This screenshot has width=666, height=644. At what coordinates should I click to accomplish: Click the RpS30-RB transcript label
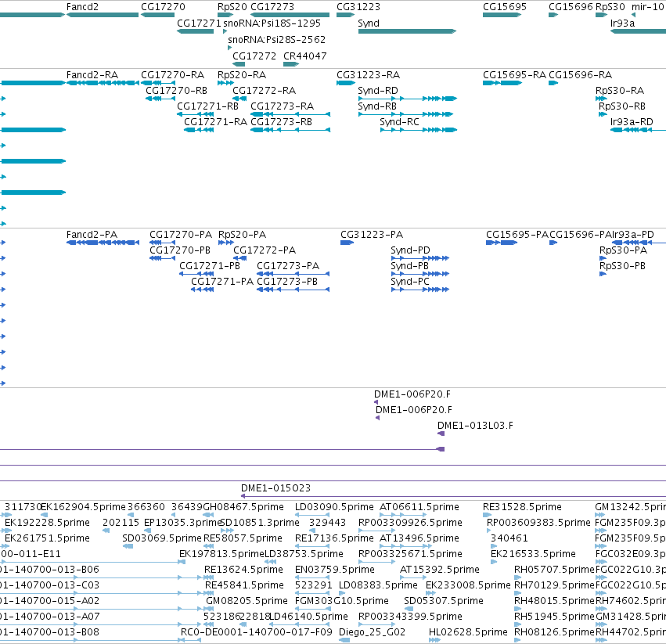click(x=622, y=106)
